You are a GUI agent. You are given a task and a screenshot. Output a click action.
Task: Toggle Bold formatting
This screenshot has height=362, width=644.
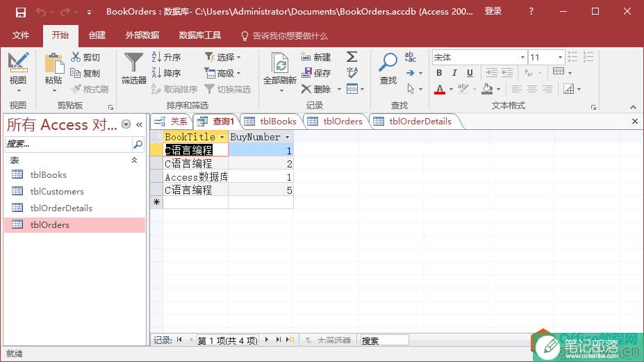click(439, 73)
